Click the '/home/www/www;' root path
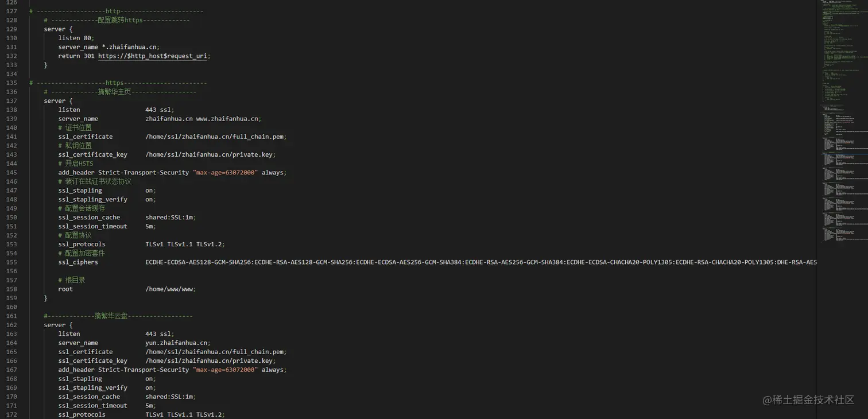This screenshot has width=868, height=419. pos(170,289)
